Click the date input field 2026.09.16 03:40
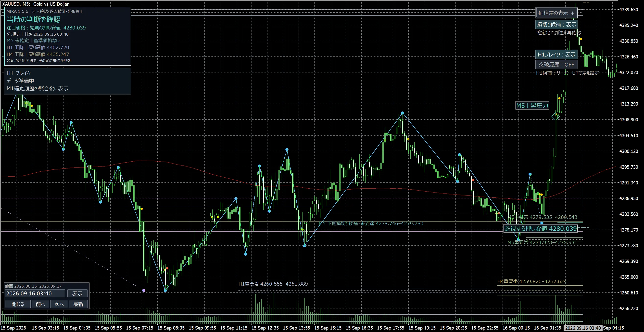 coord(35,293)
